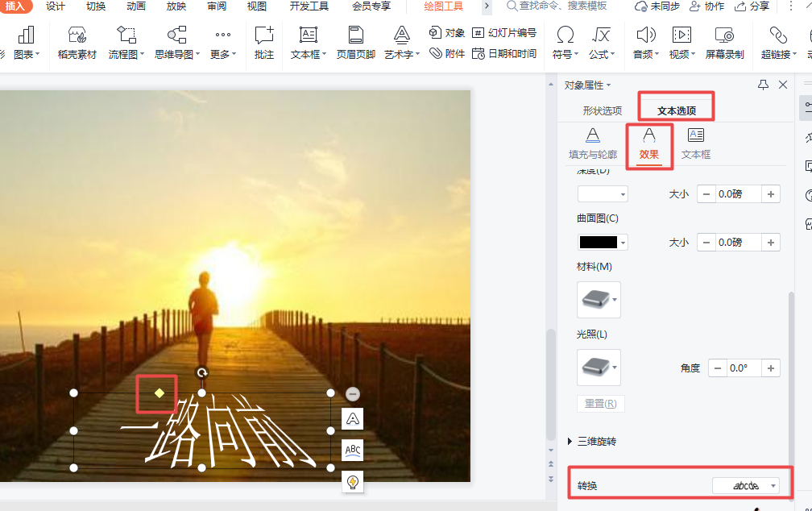This screenshot has height=511, width=812.
Task: Switch to the 形状选项 tab
Action: click(602, 111)
